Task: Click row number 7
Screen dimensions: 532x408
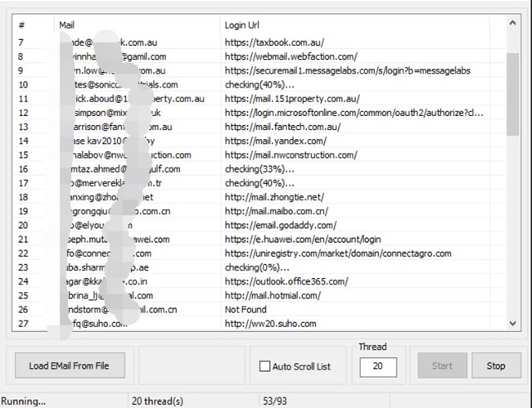Action: [21, 43]
